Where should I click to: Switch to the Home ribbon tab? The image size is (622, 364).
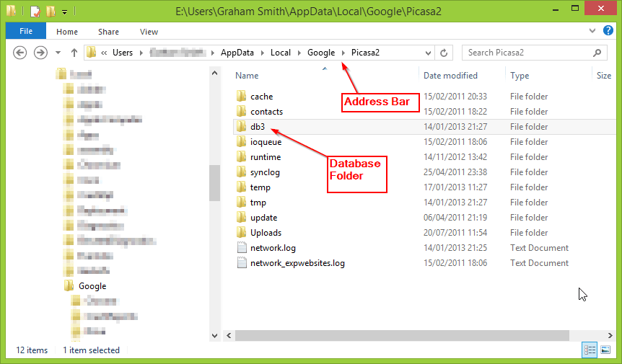pos(67,32)
